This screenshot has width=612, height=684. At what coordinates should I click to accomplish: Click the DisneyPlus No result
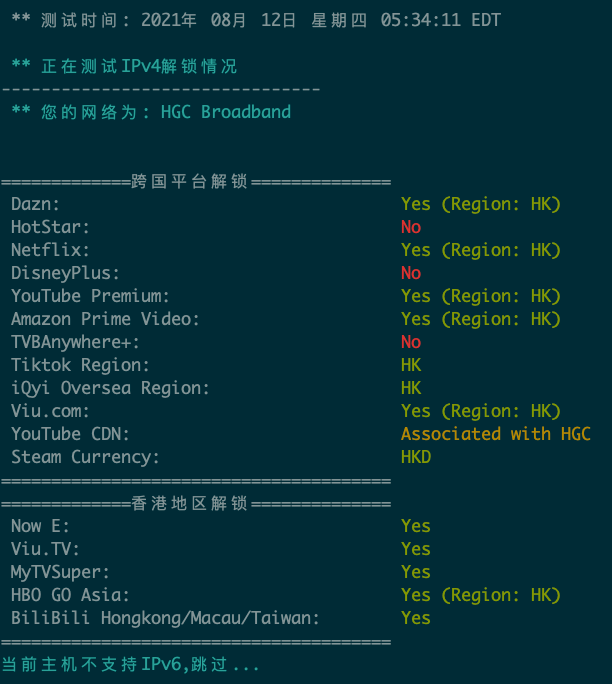point(411,273)
